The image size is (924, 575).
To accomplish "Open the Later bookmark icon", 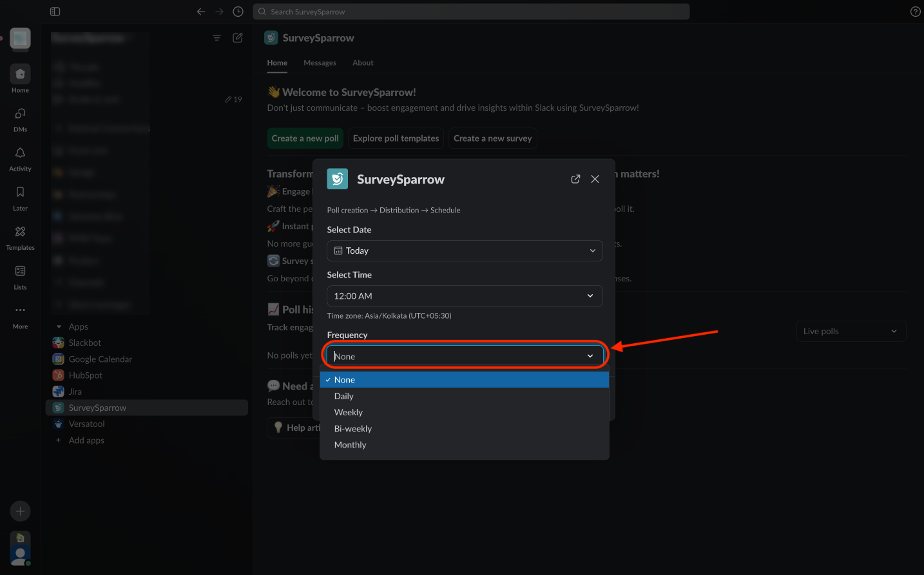I will pos(20,193).
